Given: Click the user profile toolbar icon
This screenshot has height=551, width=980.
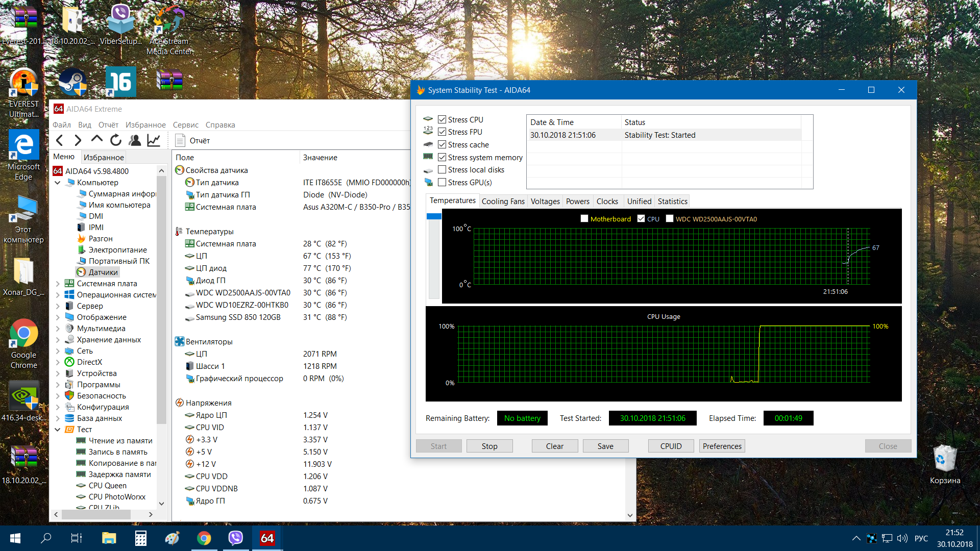Looking at the screenshot, I should pos(135,140).
